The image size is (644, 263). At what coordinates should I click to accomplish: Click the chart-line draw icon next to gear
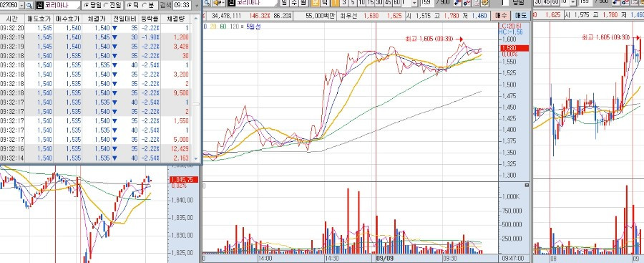pos(467,2)
